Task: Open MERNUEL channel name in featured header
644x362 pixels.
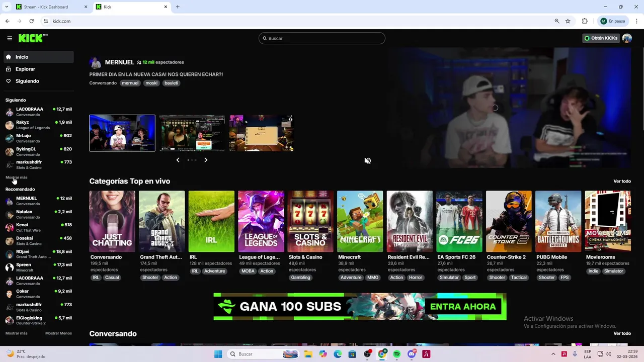Action: click(119, 62)
